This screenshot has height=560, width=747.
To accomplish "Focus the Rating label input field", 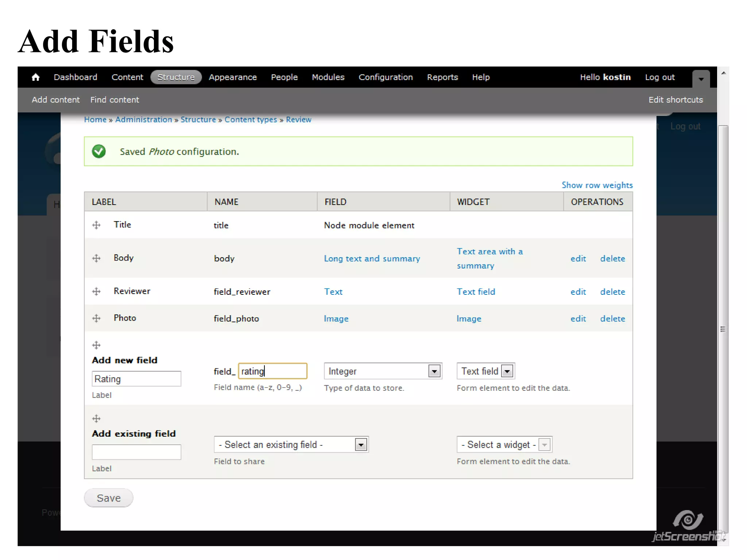I will tap(136, 379).
